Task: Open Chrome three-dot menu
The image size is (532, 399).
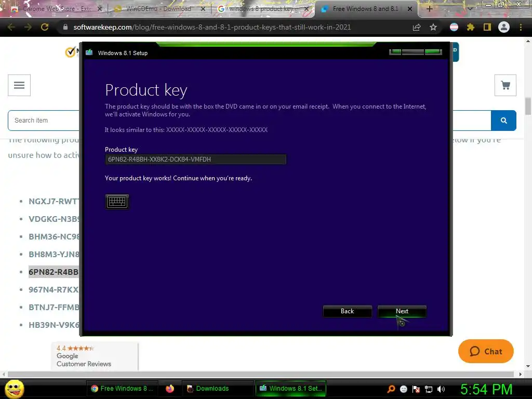Action: coord(521,27)
